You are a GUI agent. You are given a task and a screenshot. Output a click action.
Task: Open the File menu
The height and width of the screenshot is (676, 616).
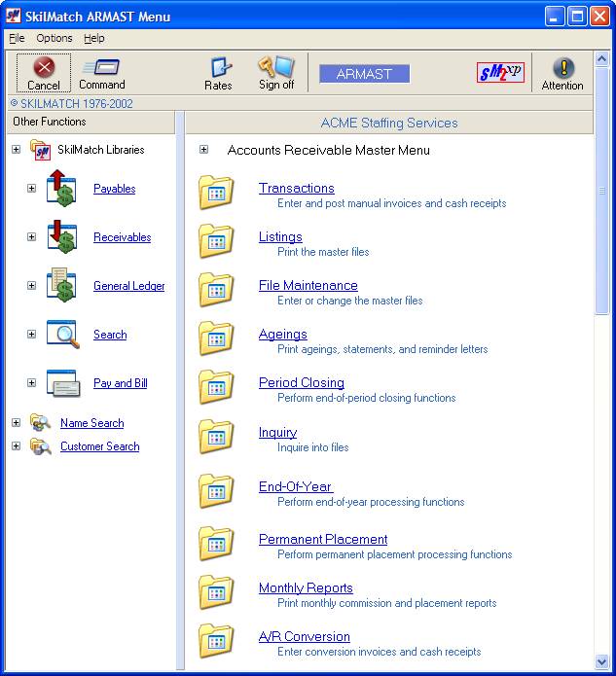17,38
